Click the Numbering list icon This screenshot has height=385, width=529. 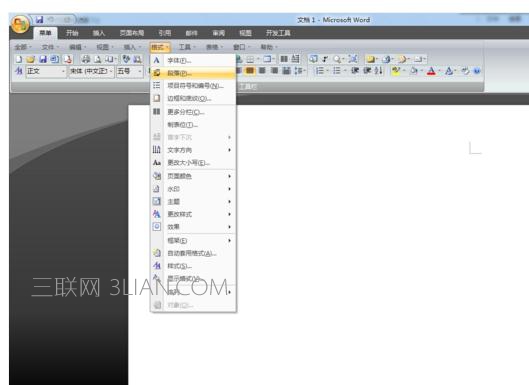point(319,71)
